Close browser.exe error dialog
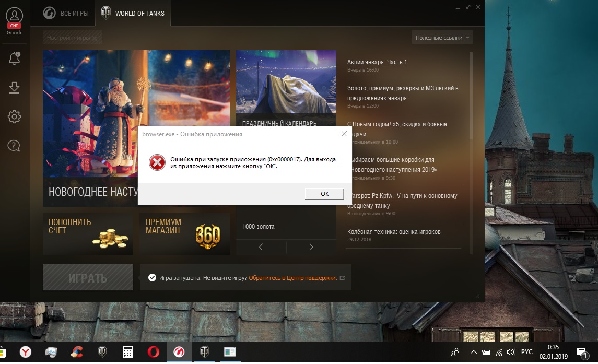This screenshot has width=598, height=364. 344,134
